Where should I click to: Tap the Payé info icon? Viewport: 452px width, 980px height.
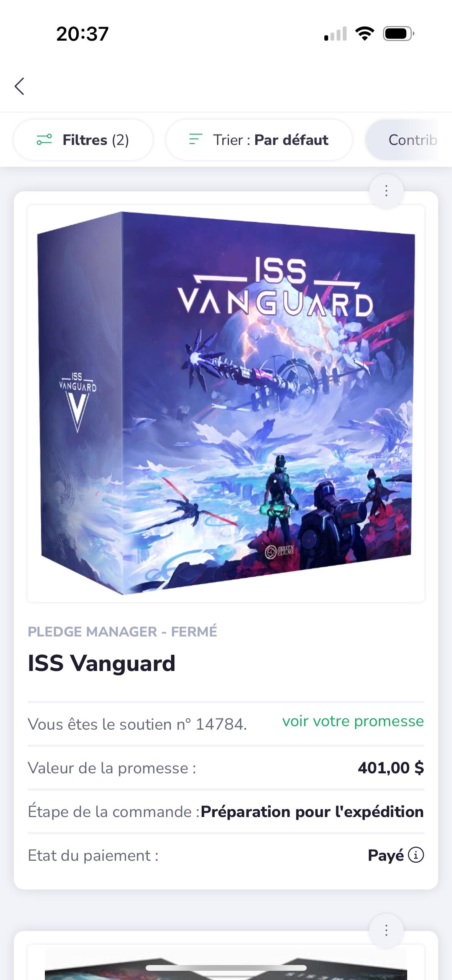pos(416,855)
